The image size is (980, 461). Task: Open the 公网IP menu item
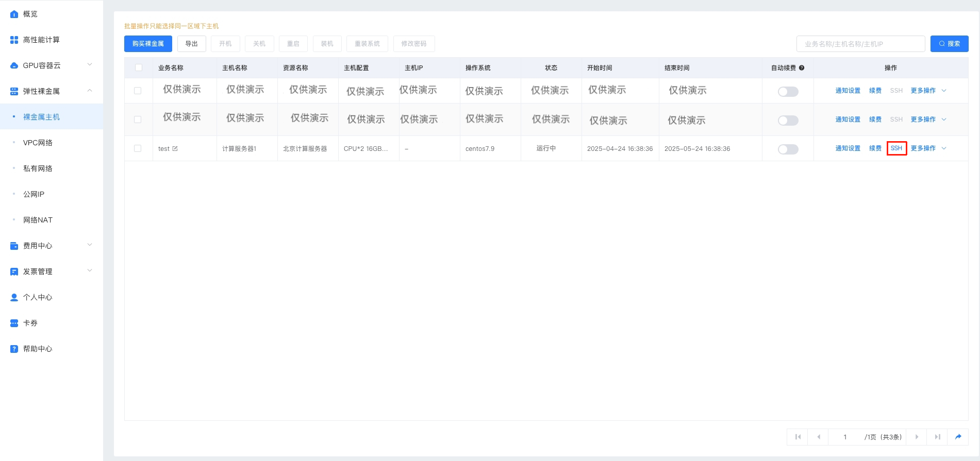34,194
